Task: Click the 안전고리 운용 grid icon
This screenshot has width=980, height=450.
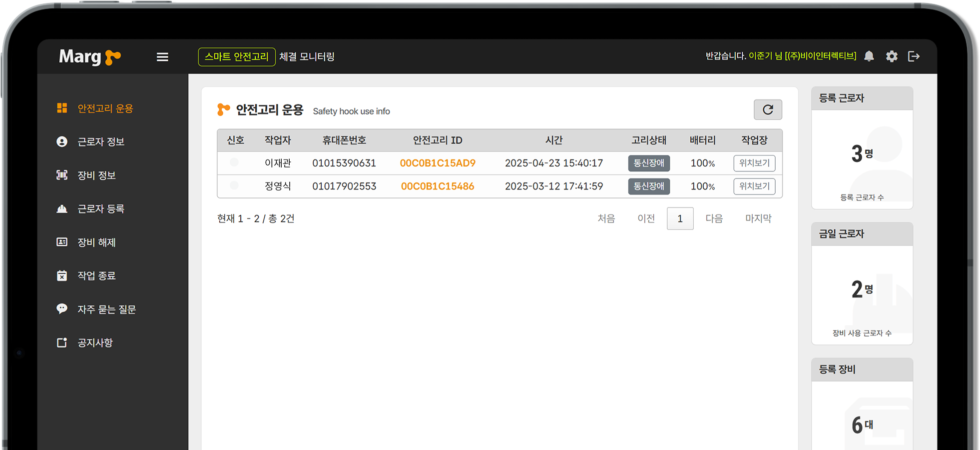Action: (x=62, y=108)
